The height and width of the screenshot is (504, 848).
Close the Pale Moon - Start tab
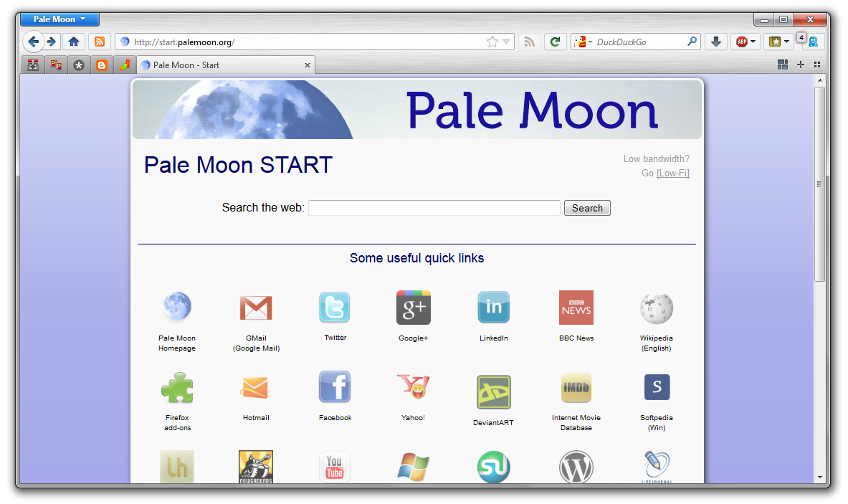pyautogui.click(x=308, y=65)
